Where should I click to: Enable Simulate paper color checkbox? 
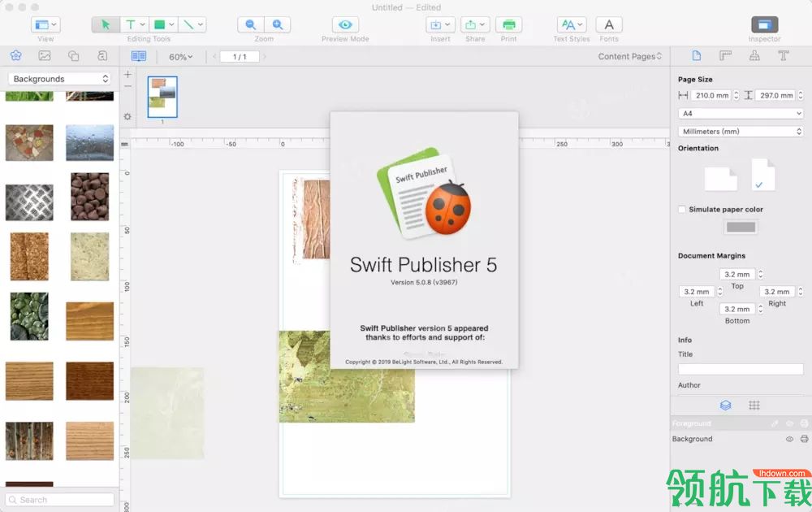click(682, 210)
